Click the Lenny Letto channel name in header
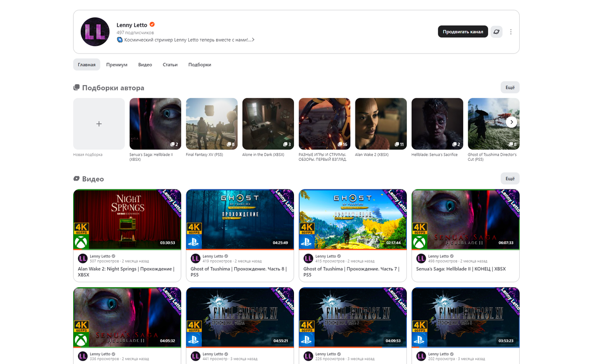594x364 pixels. [x=132, y=25]
